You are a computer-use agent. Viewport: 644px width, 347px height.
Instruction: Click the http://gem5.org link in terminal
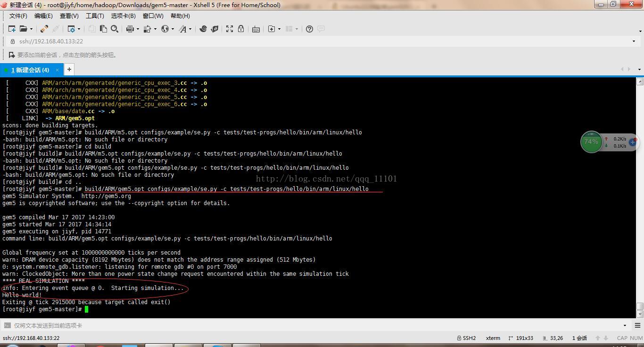(x=106, y=196)
